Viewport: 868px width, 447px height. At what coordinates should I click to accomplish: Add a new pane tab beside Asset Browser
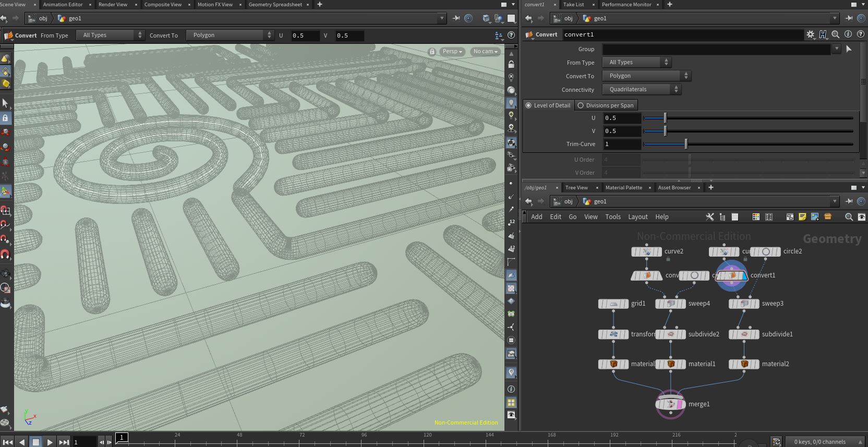(710, 188)
